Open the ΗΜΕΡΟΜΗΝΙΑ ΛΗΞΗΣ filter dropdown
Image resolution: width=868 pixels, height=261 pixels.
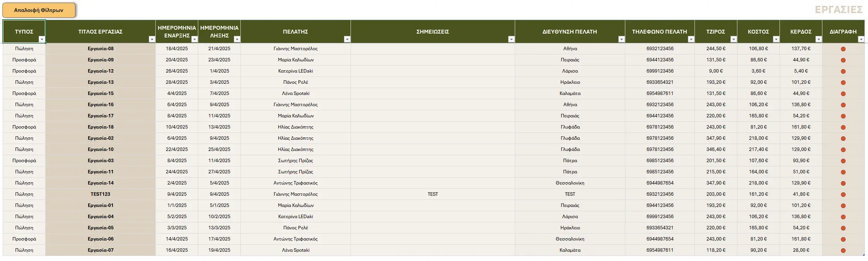(237, 39)
